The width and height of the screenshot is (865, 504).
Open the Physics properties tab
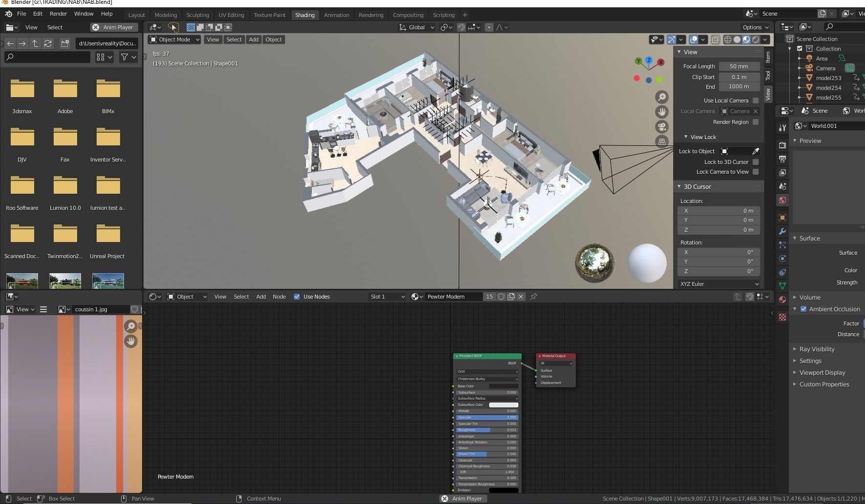pos(783,259)
